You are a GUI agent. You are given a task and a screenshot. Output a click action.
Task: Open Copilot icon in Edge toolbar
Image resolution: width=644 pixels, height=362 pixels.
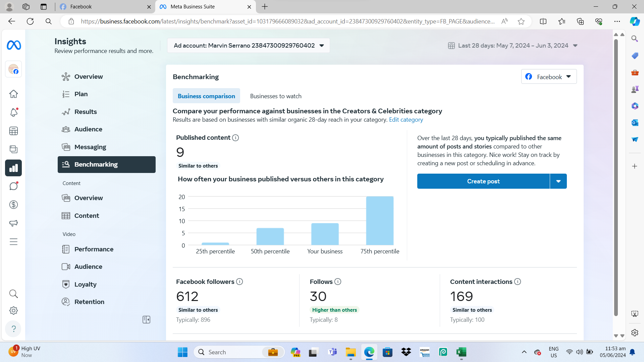tap(634, 21)
